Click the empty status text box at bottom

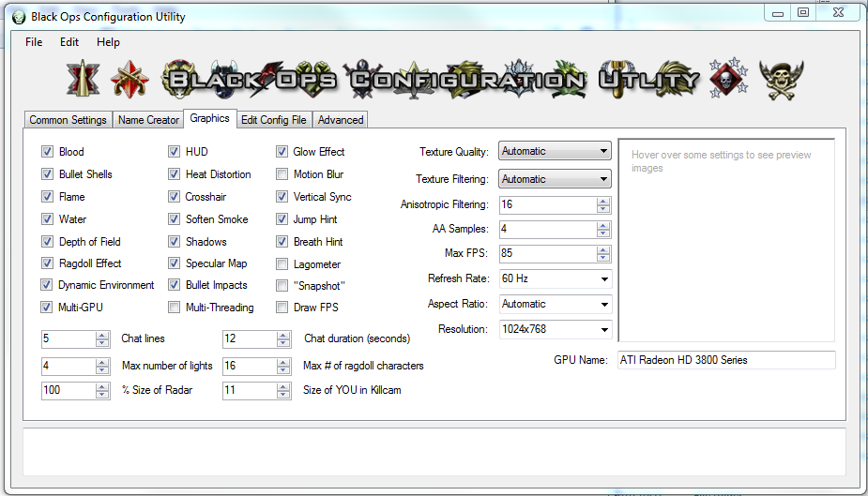tap(434, 452)
